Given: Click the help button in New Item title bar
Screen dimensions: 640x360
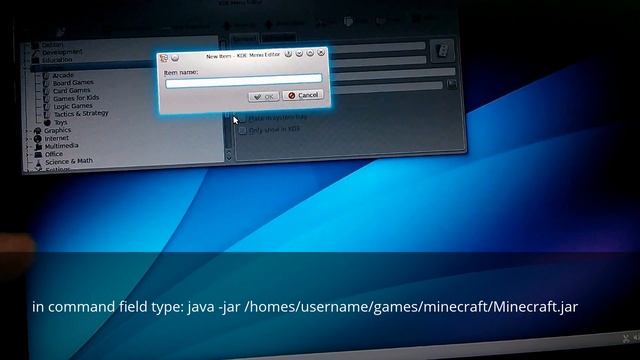Looking at the screenshot, I should pyautogui.click(x=288, y=54).
